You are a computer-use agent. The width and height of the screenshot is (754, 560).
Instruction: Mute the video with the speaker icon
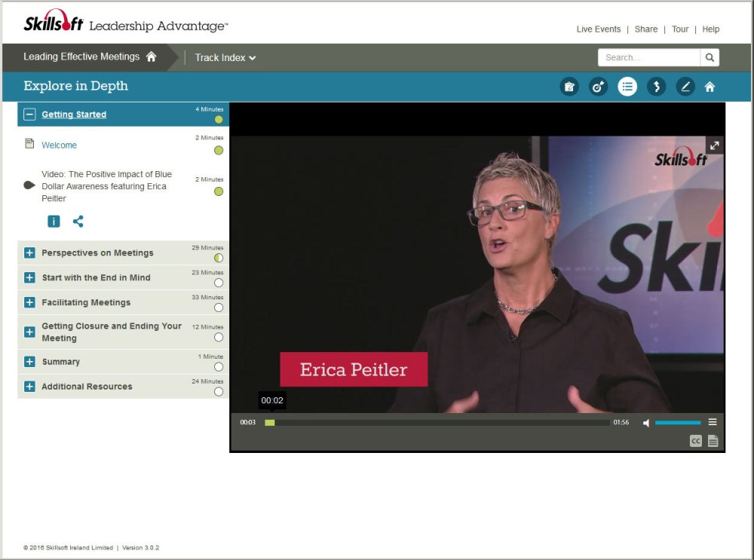(646, 423)
